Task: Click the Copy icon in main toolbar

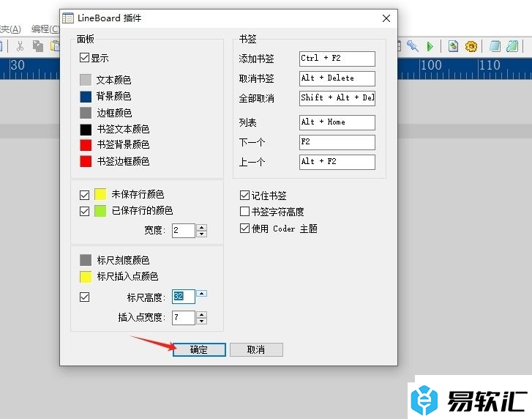Action: 37,46
